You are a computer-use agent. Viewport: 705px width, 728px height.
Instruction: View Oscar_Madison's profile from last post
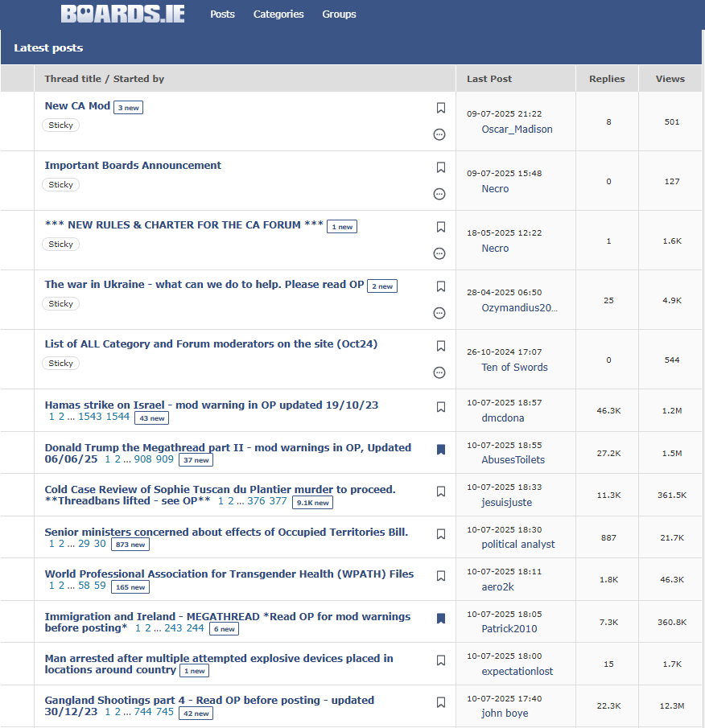517,129
